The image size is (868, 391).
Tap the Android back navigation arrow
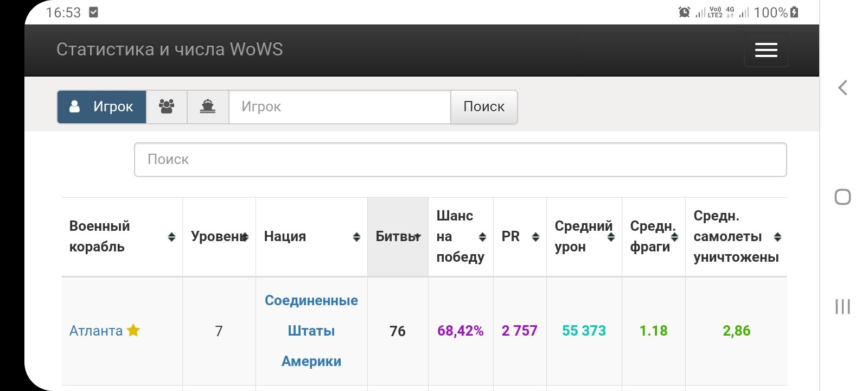point(843,88)
